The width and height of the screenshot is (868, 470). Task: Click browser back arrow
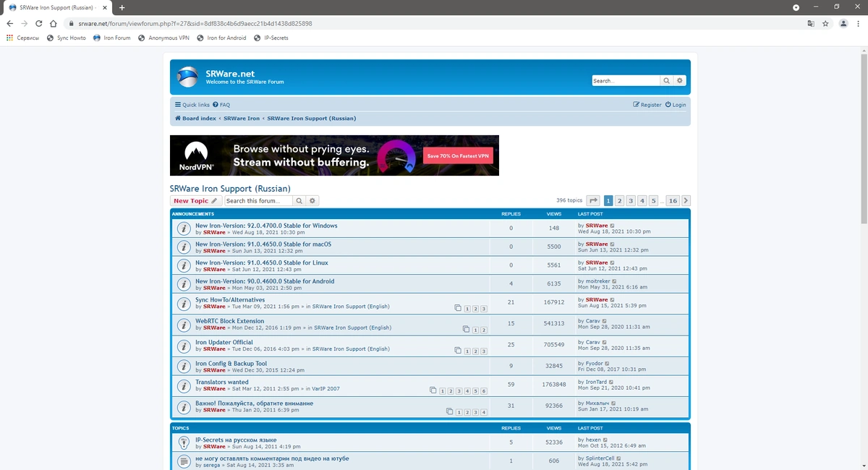click(9, 23)
